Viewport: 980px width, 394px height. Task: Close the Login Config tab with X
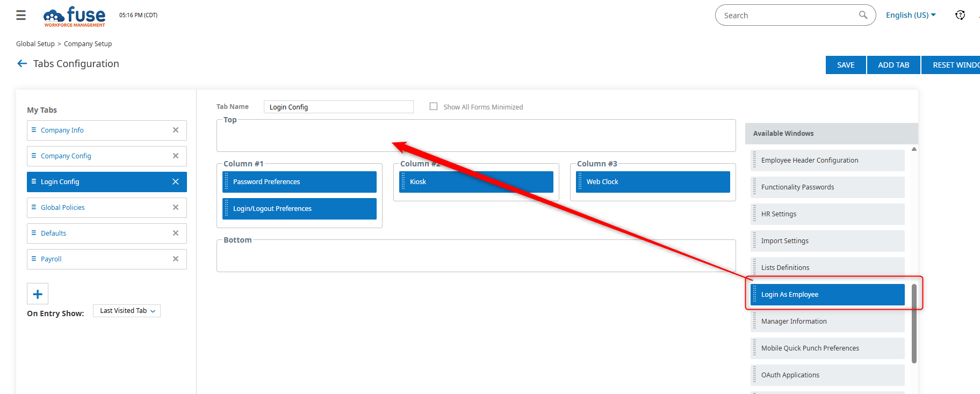pos(176,182)
